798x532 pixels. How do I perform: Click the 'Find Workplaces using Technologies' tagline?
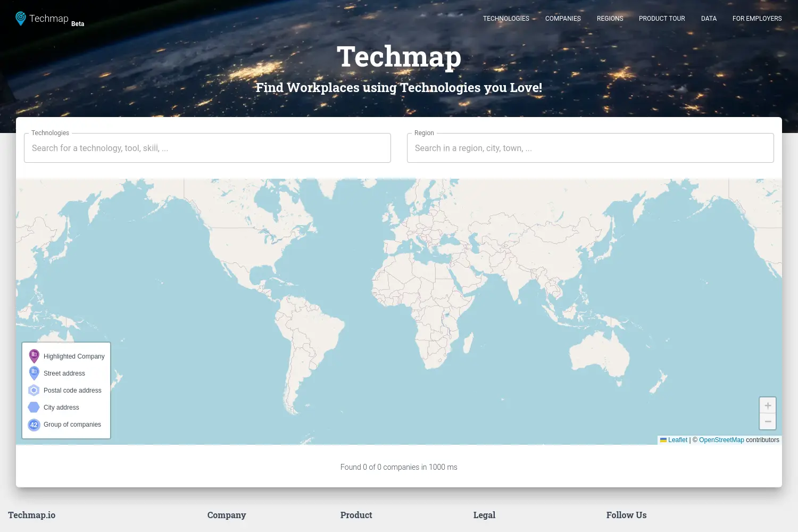pos(399,88)
